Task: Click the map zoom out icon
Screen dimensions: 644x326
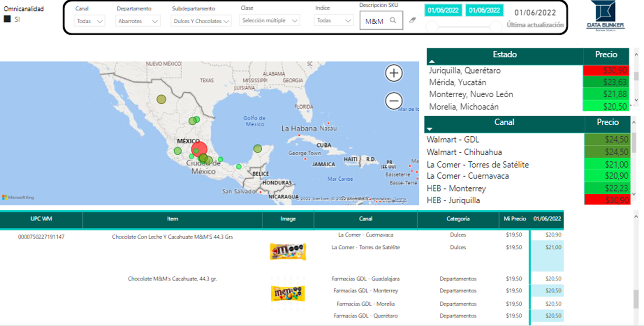Action: 393,101
